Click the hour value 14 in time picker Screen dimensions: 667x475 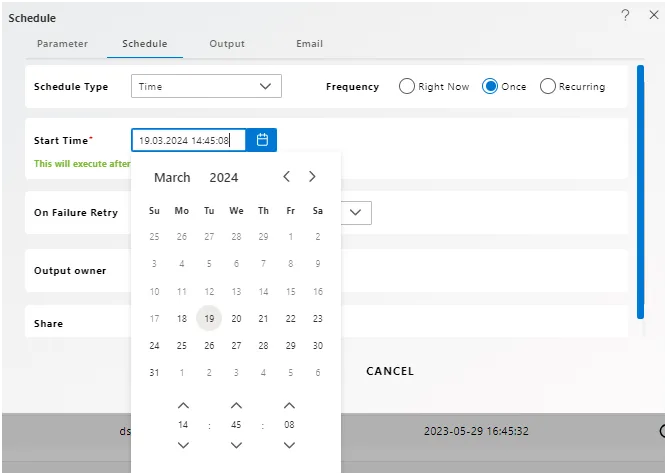pos(183,424)
